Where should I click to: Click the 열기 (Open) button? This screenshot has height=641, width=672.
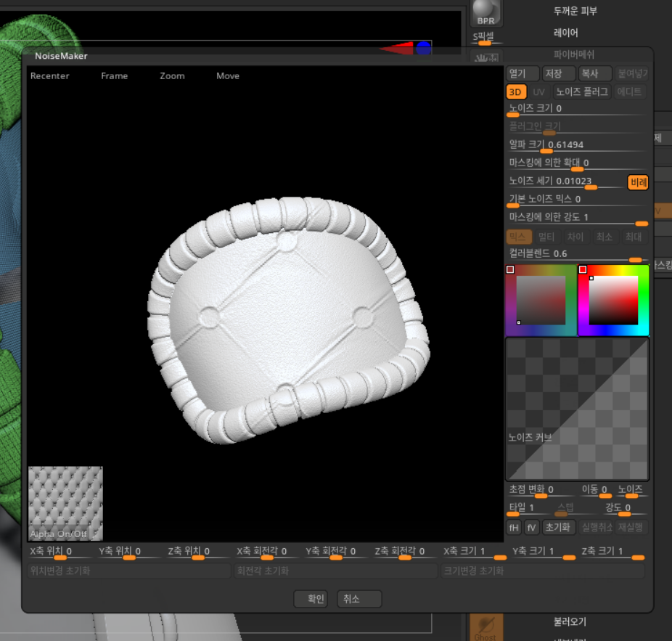click(x=523, y=74)
